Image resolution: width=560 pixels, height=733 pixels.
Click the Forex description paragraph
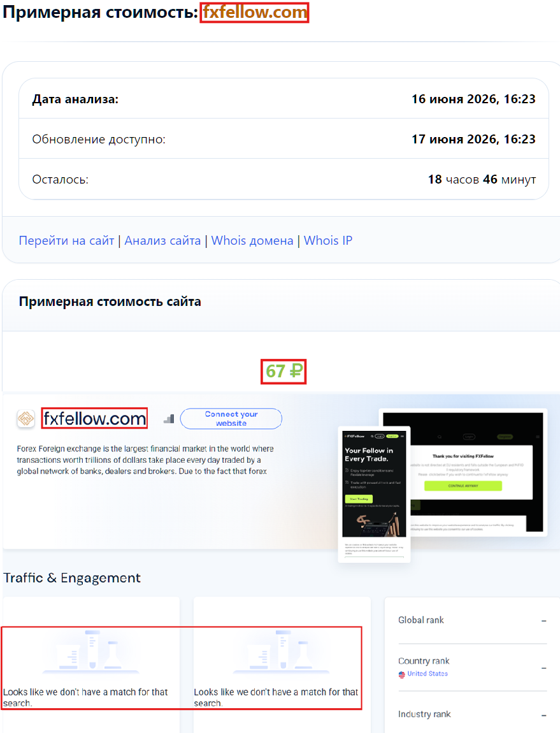click(x=145, y=460)
